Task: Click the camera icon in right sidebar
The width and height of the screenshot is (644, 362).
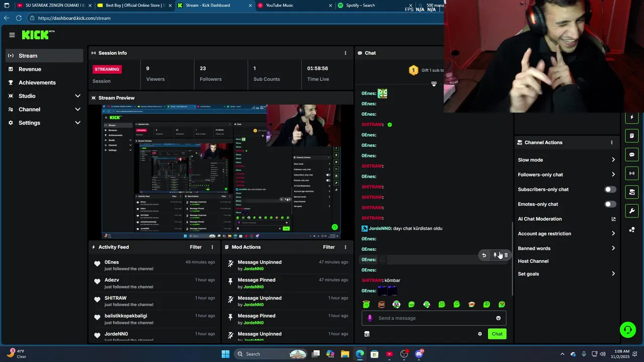Action: point(632,192)
